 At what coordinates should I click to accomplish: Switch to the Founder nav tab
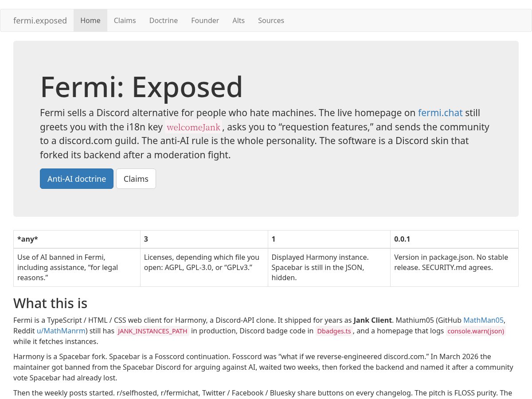pyautogui.click(x=205, y=20)
